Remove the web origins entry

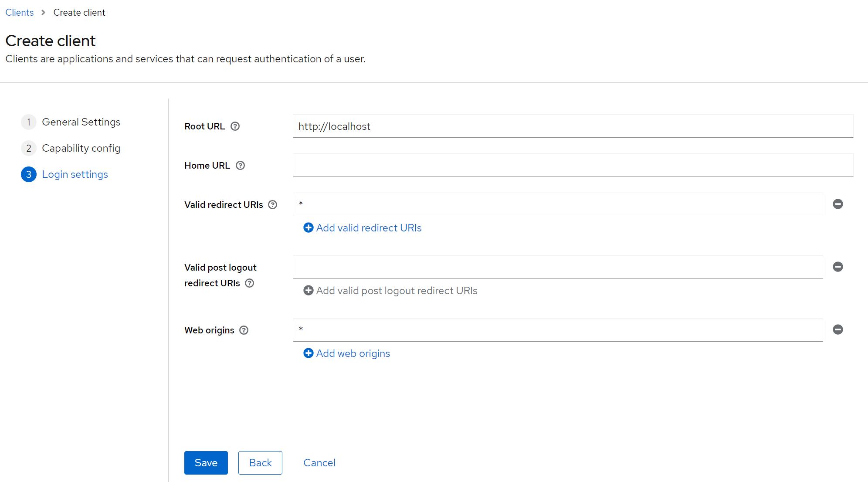[x=837, y=329]
